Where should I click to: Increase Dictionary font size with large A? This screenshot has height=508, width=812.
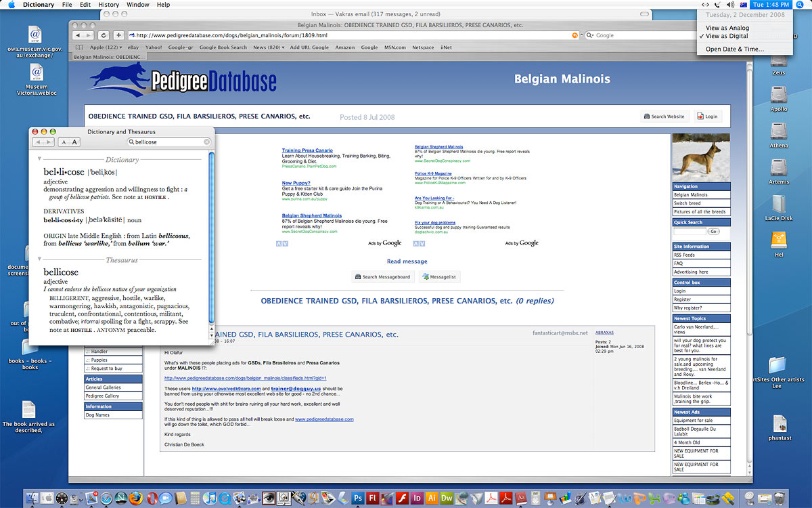[74, 142]
